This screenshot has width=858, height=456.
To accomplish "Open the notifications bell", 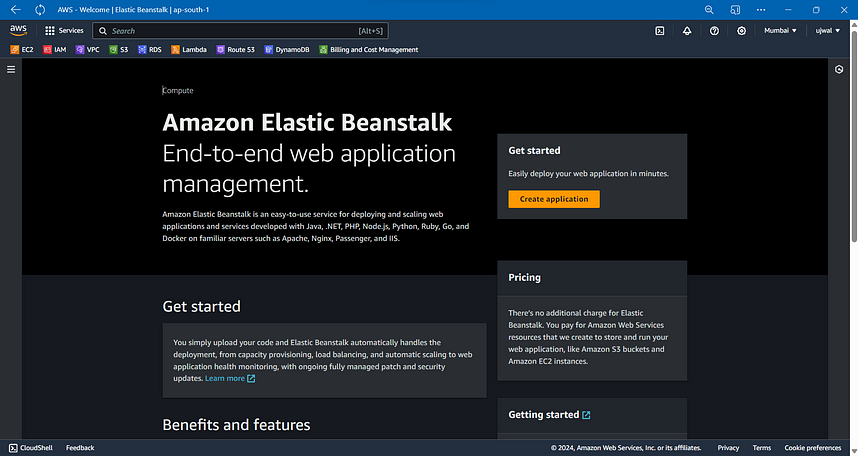I will pyautogui.click(x=687, y=31).
